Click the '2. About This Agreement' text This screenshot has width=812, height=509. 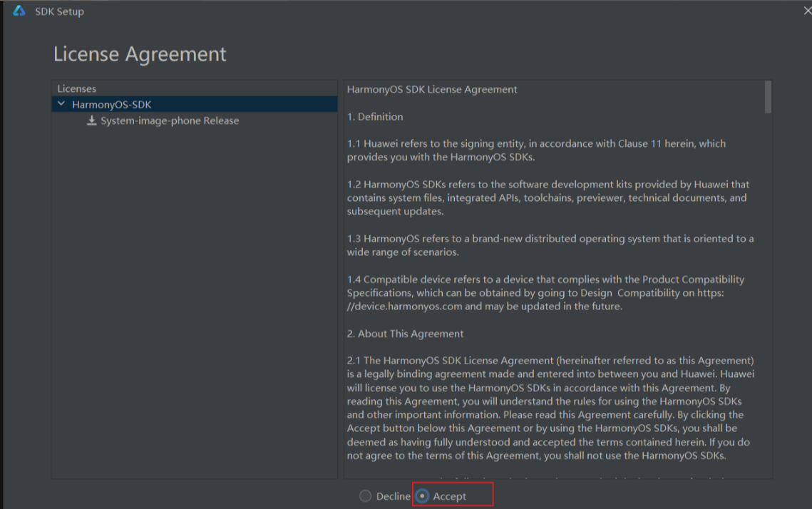point(406,334)
